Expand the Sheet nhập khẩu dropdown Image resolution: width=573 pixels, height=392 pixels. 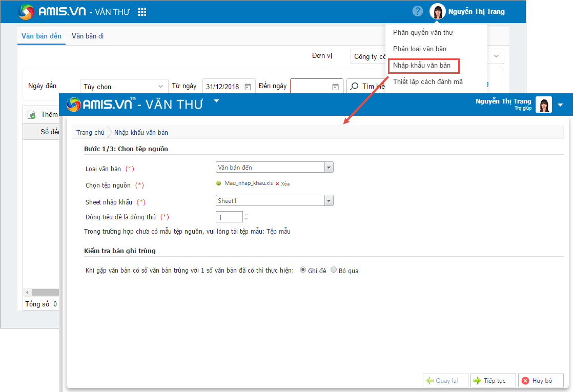(329, 200)
